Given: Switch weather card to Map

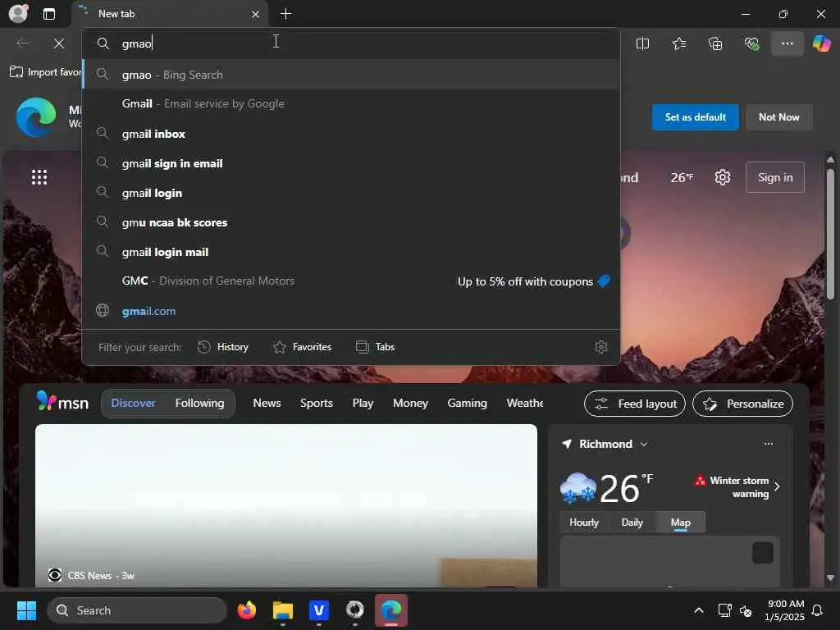Looking at the screenshot, I should point(680,523).
